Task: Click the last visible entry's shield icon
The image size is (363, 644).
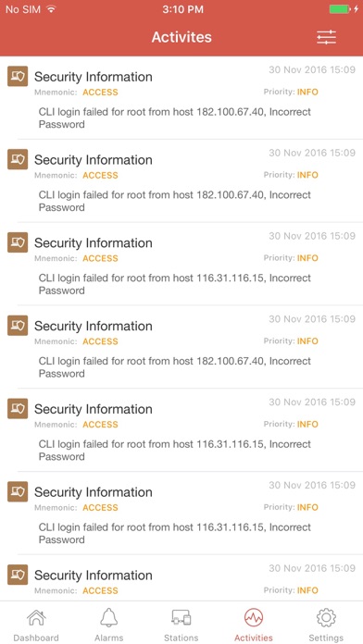Action: 18,575
